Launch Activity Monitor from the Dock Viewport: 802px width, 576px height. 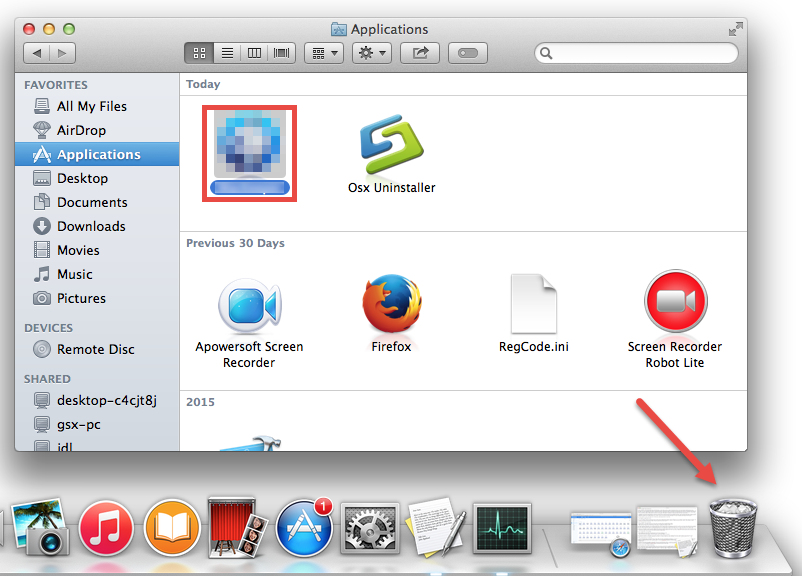click(501, 528)
